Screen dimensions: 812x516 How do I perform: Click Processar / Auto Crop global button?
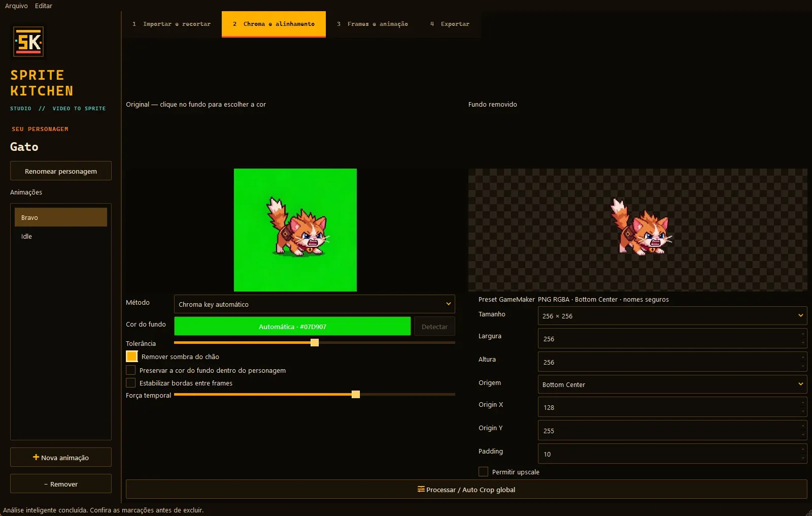[x=466, y=489]
